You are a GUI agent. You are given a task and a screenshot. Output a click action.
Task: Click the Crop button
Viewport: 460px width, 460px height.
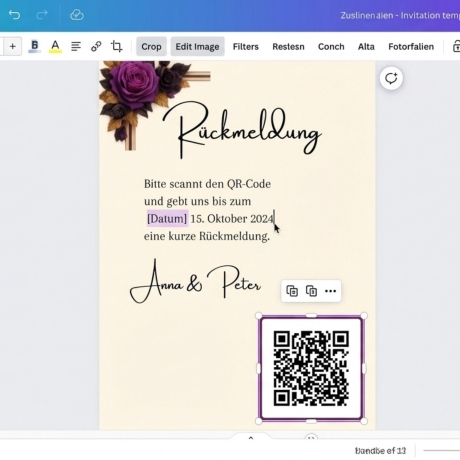[151, 46]
